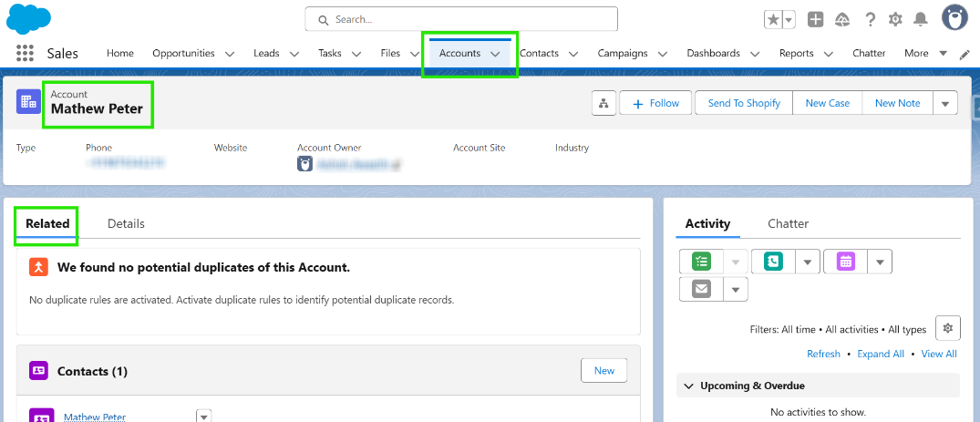Open the Files tab
980x422 pixels.
(x=390, y=53)
